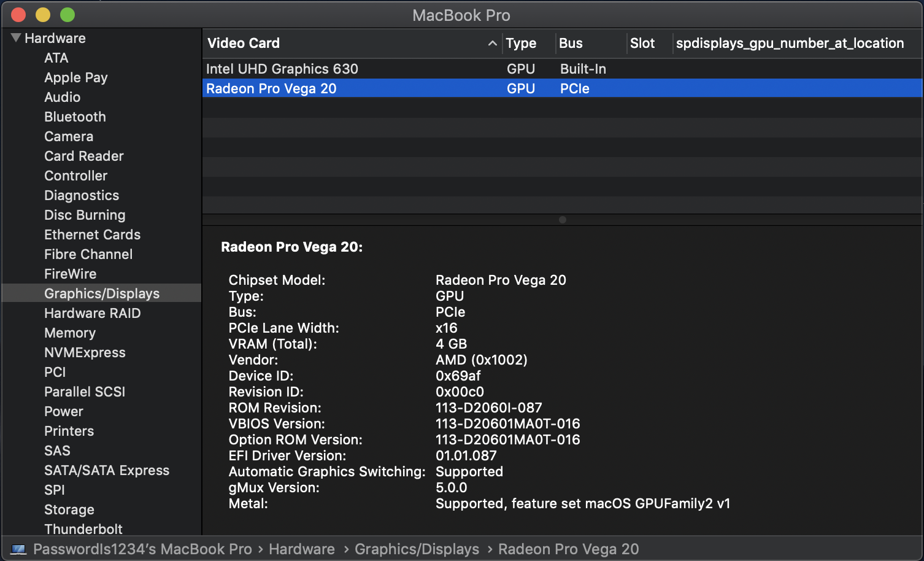Click the pane split divider handle dot

point(563,220)
